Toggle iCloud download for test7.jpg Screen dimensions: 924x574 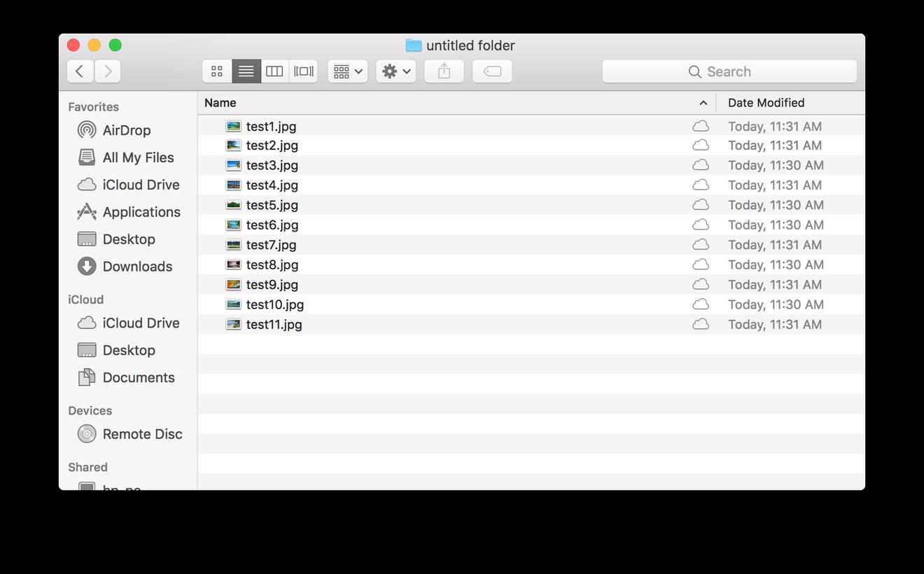point(700,245)
